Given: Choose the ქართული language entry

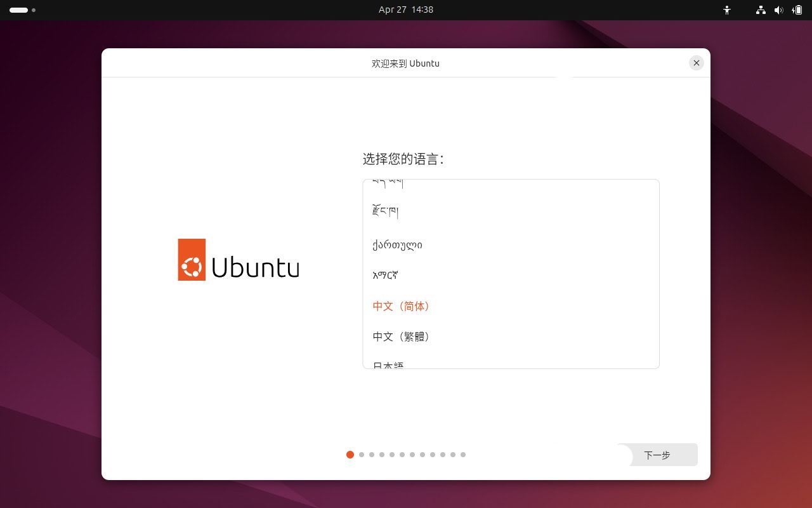Looking at the screenshot, I should tap(397, 244).
